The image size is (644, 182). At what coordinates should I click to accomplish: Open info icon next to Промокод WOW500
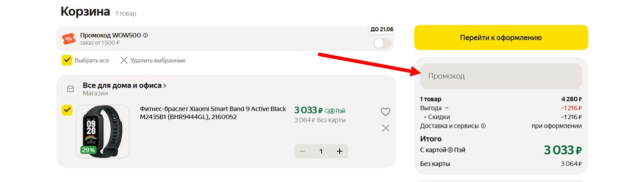145,35
